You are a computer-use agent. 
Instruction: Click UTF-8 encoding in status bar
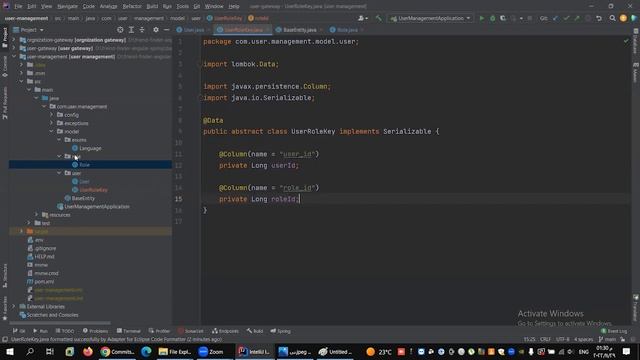click(x=562, y=339)
